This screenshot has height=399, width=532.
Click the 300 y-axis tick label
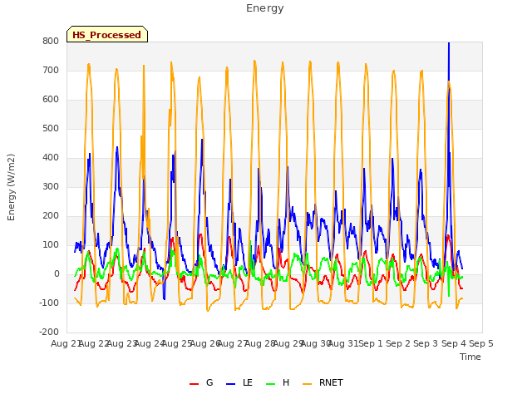[51, 186]
